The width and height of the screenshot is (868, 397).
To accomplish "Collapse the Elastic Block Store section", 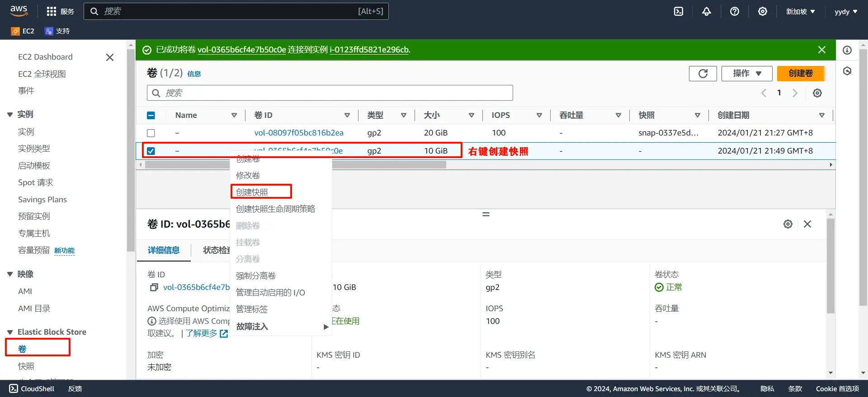I will coord(10,332).
